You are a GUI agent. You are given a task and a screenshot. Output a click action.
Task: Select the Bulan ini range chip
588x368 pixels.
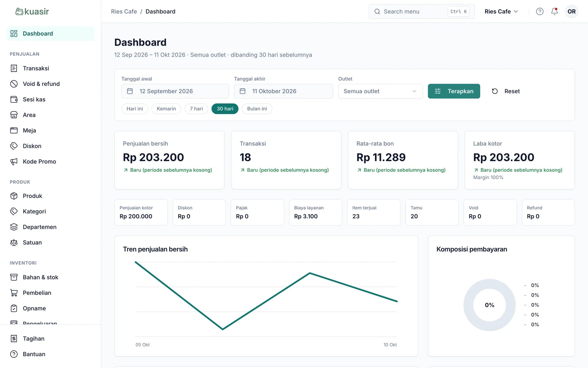tap(257, 109)
